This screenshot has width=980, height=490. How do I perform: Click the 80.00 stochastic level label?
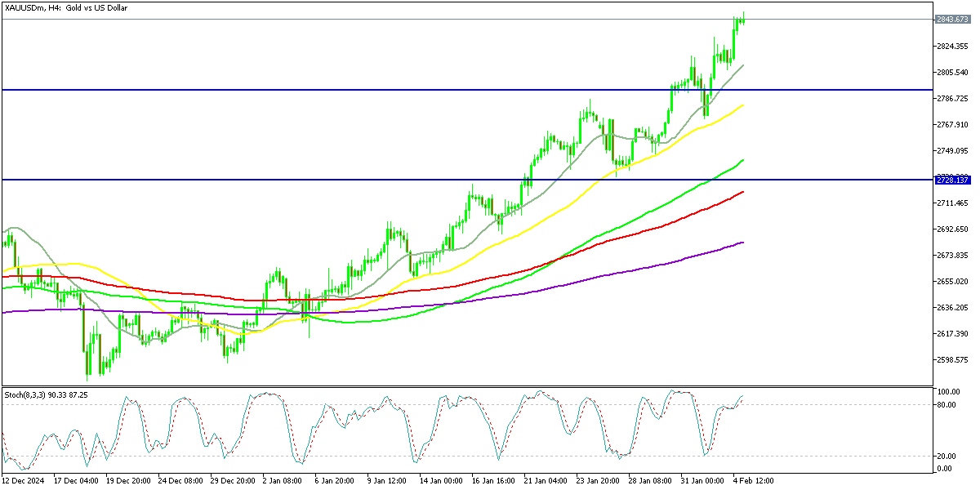tap(947, 405)
